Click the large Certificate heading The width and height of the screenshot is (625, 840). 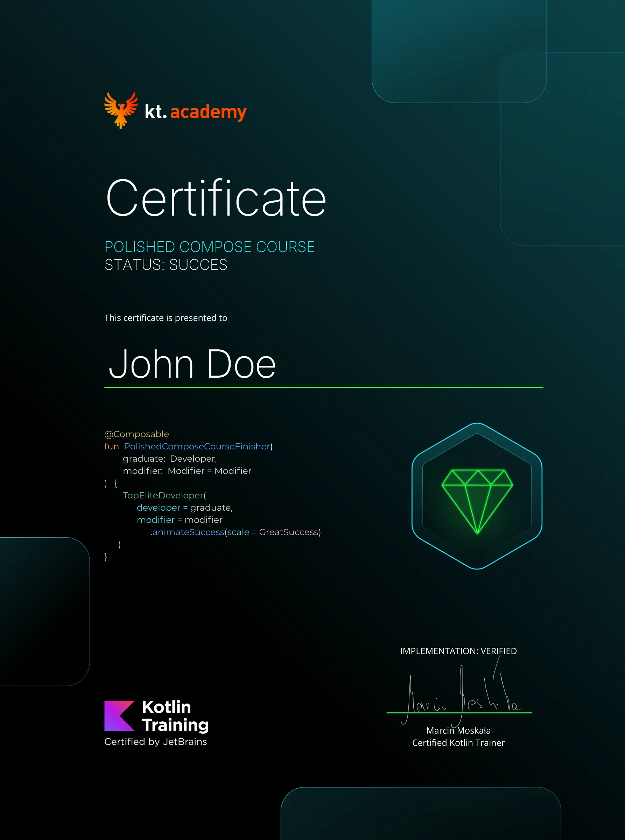point(216,198)
